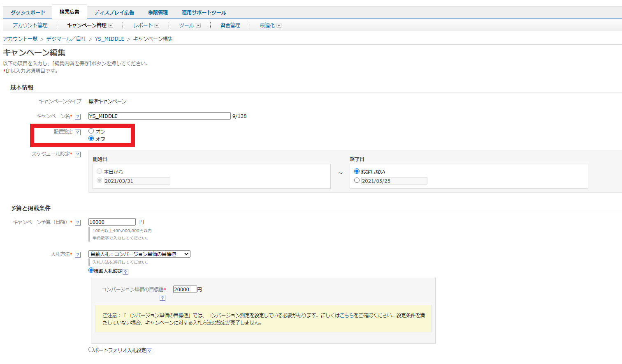
Task: Open the 運用サポートツール tab
Action: click(204, 13)
